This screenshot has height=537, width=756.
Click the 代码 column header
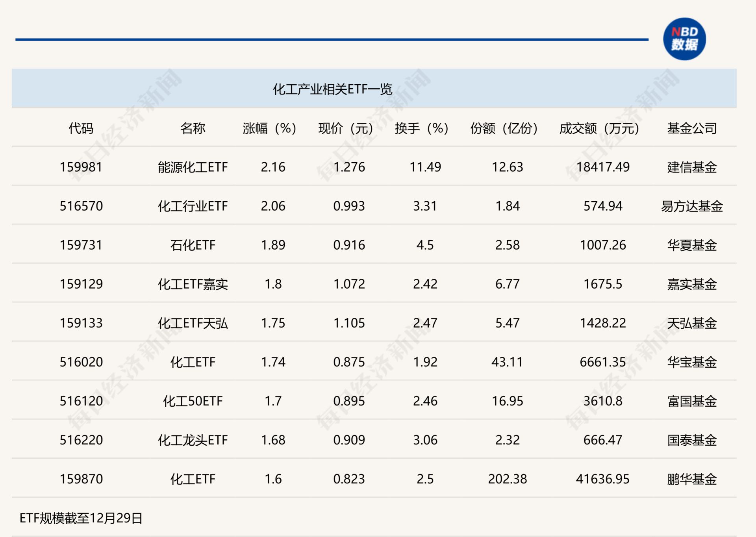tap(81, 128)
